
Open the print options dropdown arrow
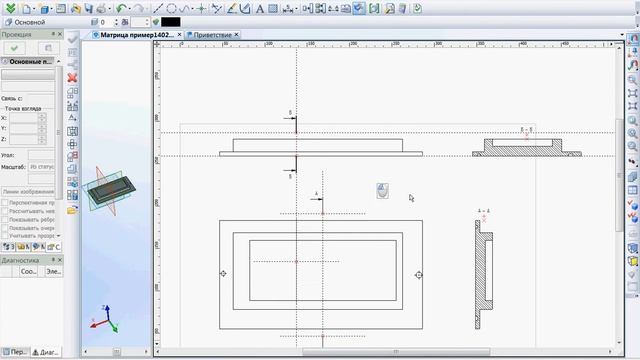tap(109, 9)
